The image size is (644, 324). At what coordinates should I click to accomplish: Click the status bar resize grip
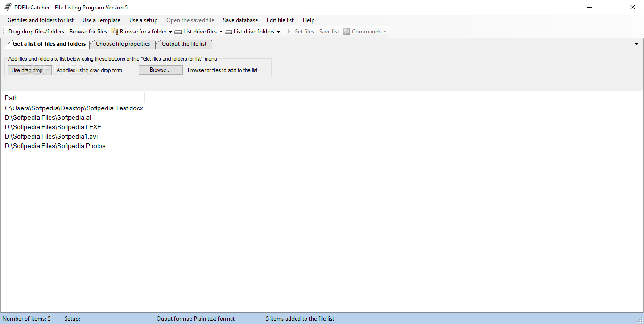click(640, 320)
